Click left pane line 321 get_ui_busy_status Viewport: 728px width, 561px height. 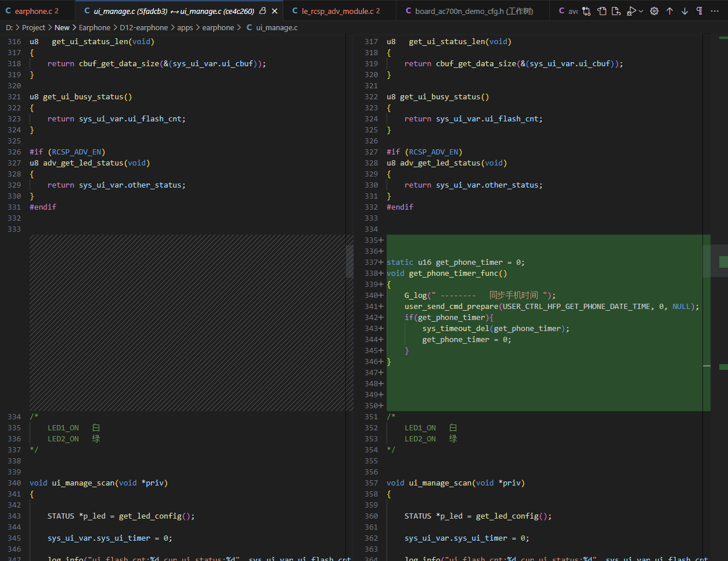[81, 96]
